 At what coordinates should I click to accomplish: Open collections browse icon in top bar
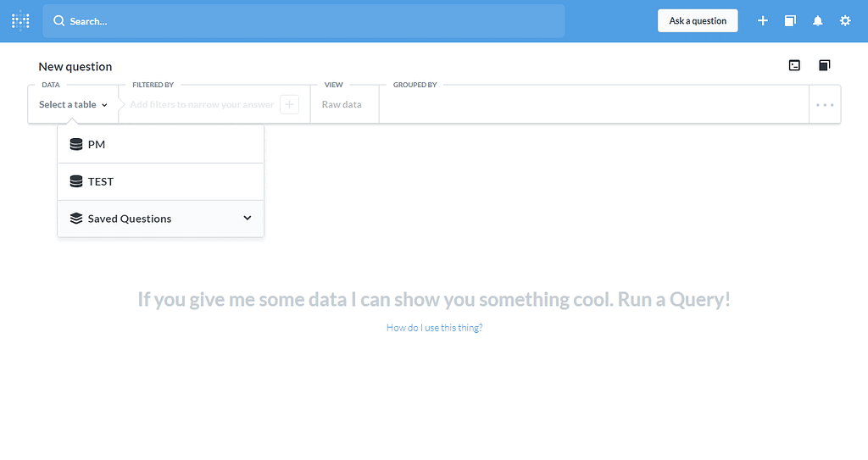coord(790,20)
